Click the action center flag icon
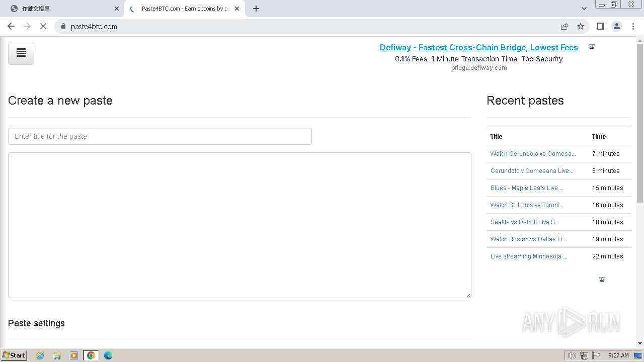This screenshot has width=644, height=362. click(x=596, y=355)
